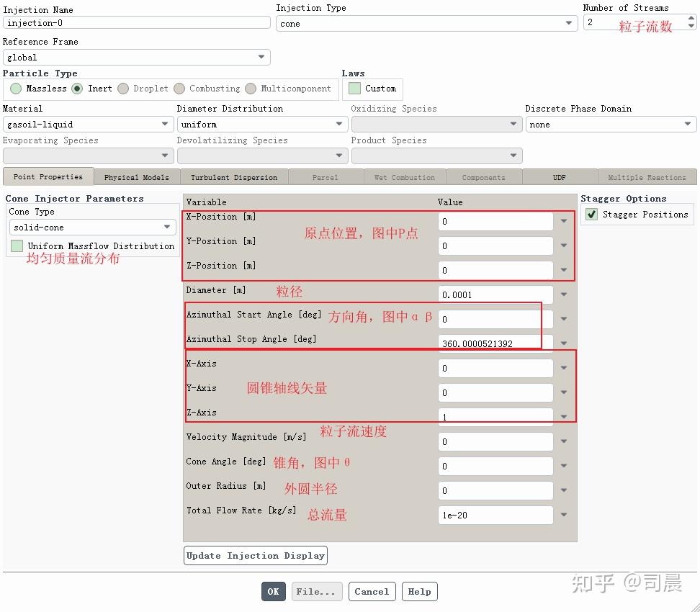Open the Diameter Distribution dropdown
700x612 pixels.
(262, 124)
